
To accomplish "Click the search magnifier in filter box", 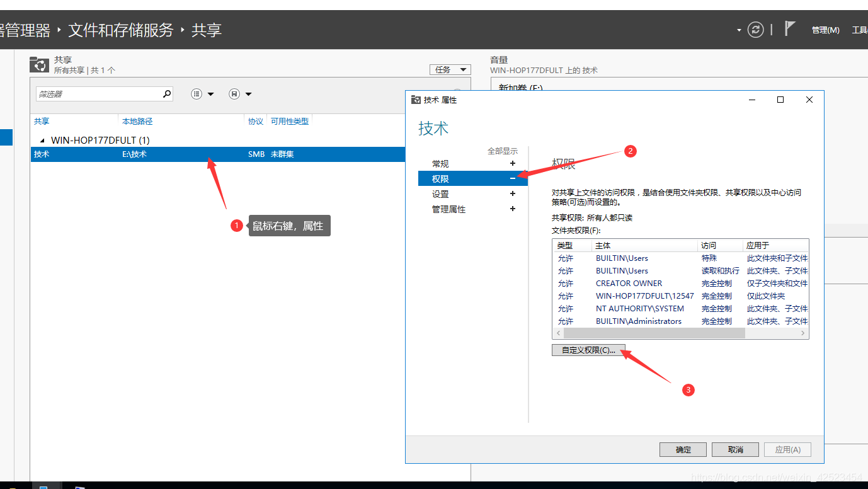I will (x=167, y=94).
